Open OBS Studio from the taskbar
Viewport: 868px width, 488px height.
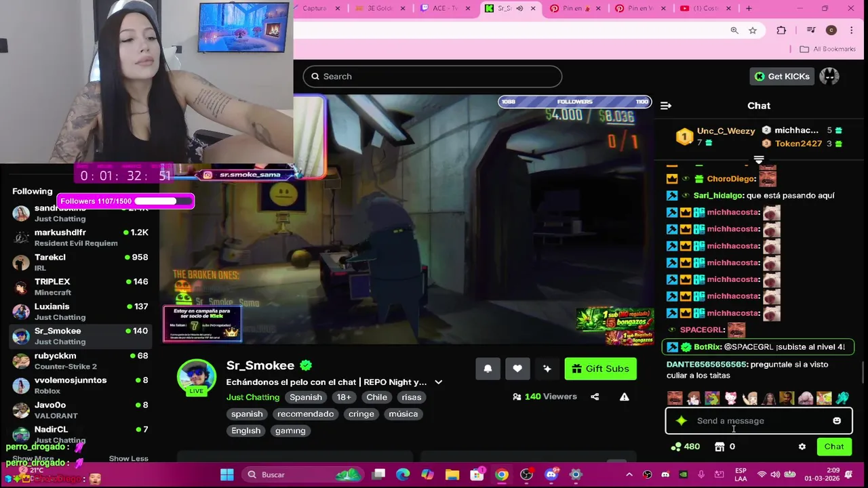point(527,474)
